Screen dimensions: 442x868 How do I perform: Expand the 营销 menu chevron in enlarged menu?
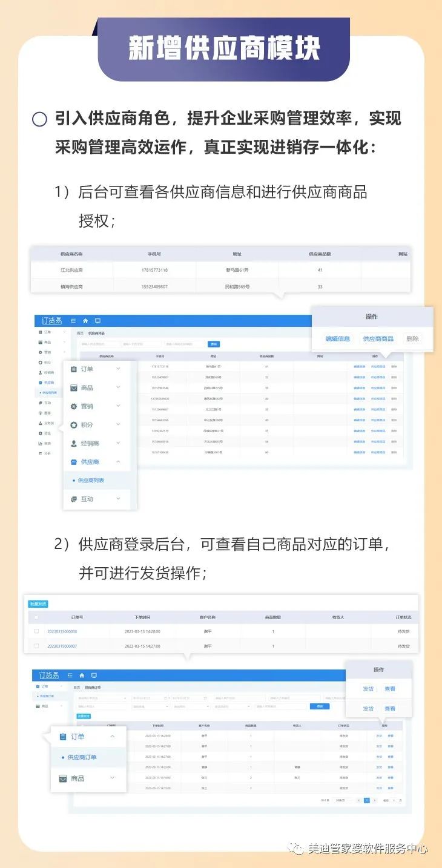click(x=118, y=406)
